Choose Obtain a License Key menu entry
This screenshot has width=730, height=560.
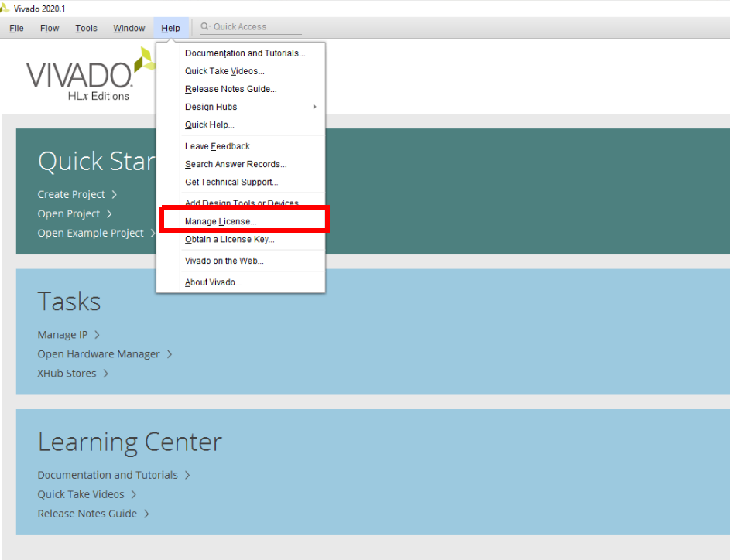click(229, 240)
